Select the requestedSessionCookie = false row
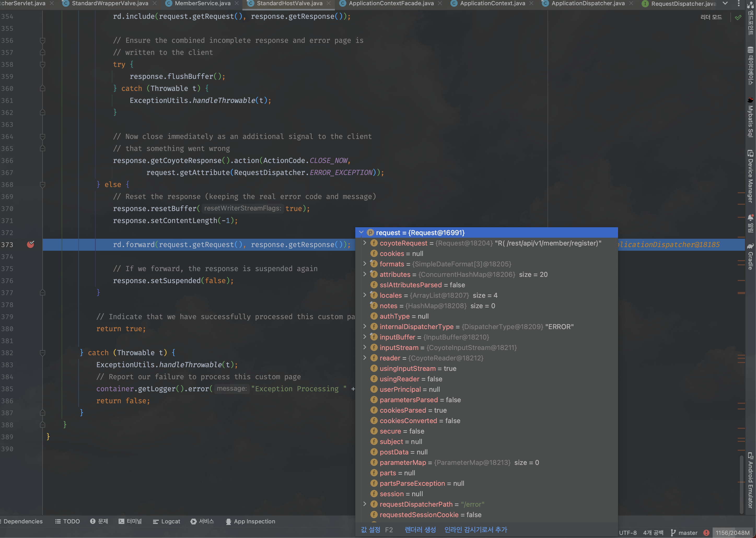The image size is (756, 538). [x=486, y=514]
